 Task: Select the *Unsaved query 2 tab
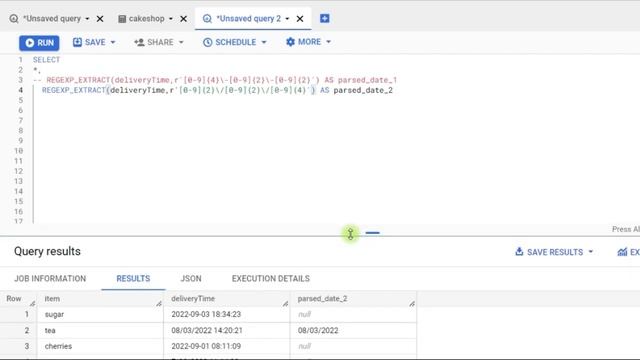tap(249, 19)
